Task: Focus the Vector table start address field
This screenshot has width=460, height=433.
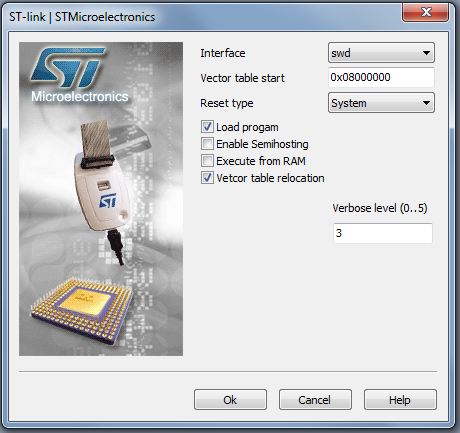Action: [381, 77]
